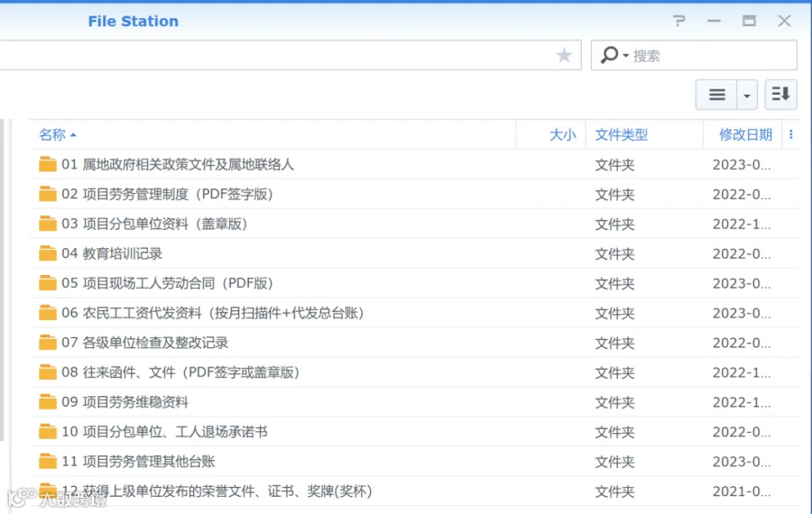Viewport: 812px width, 514px height.
Task: Click folder icon of 10 项目分包单位、工人退场承诺书
Action: 48,431
